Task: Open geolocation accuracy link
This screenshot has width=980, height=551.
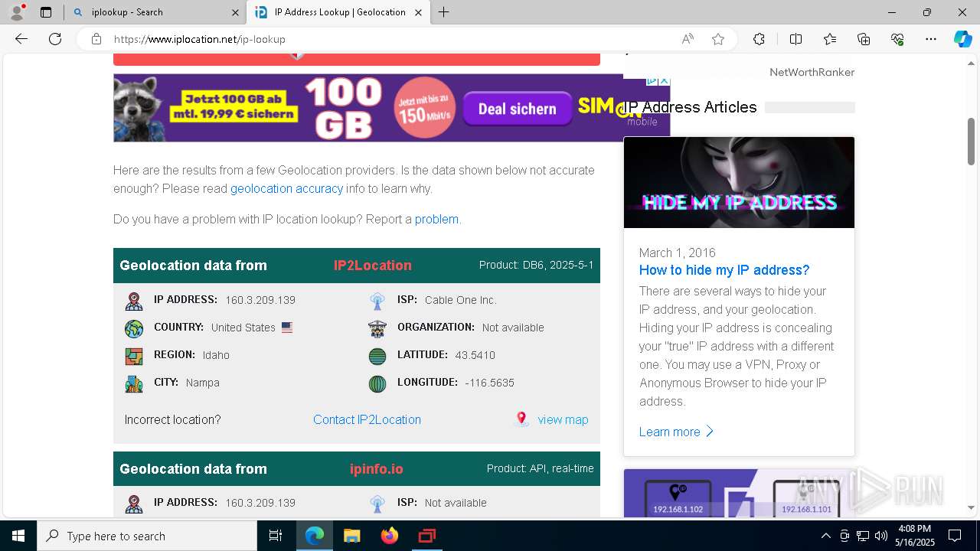Action: coord(286,188)
